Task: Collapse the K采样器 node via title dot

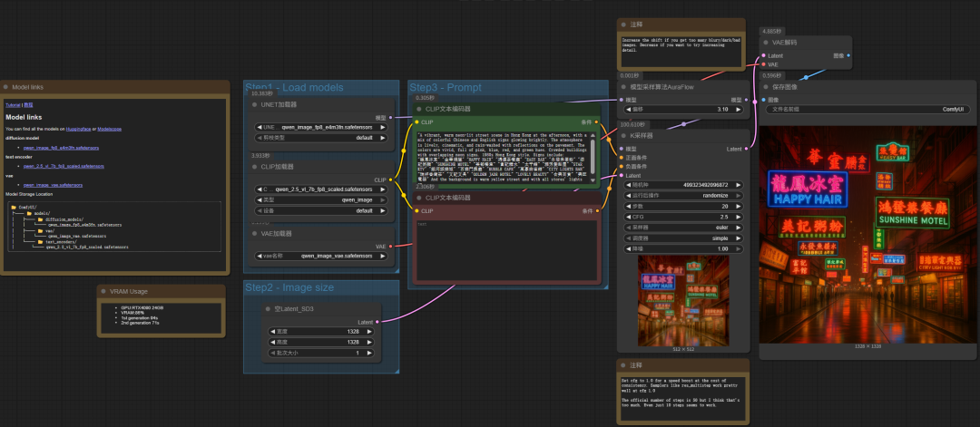Action: point(623,135)
